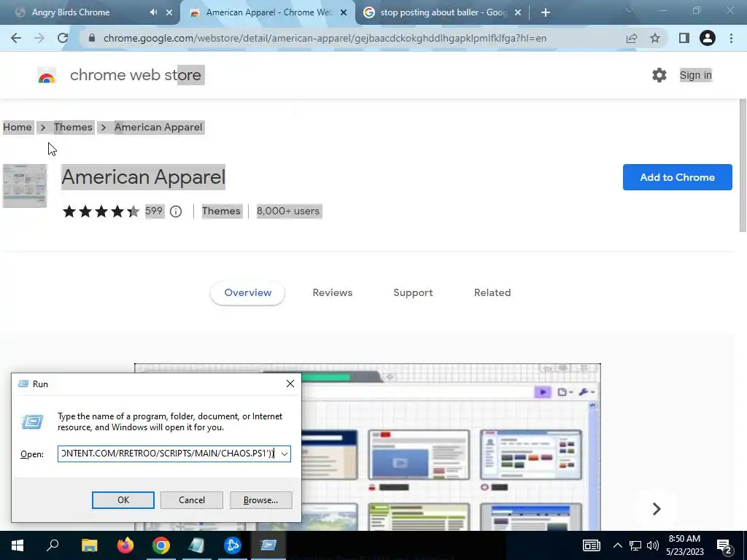Click the browser address bar URL
747x560 pixels.
325,38
